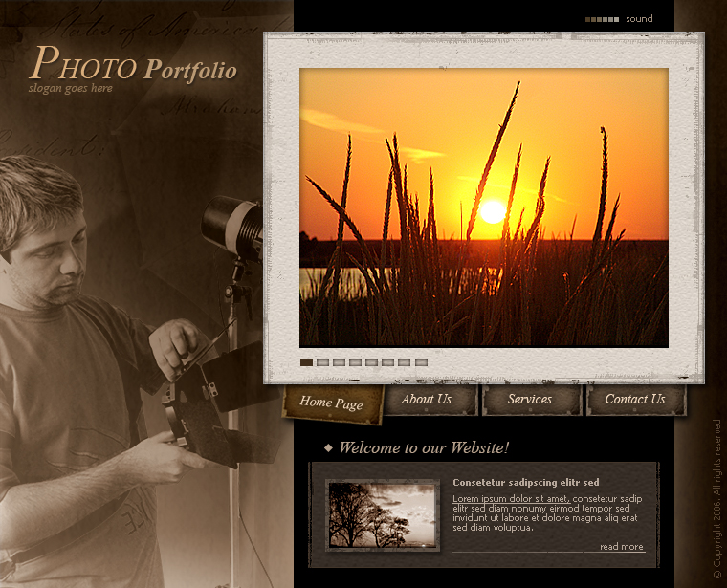Open the Home Page tab

pyautogui.click(x=332, y=403)
